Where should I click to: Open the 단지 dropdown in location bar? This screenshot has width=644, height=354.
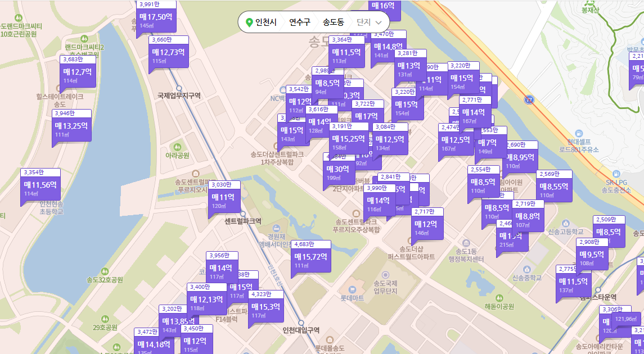coord(370,22)
